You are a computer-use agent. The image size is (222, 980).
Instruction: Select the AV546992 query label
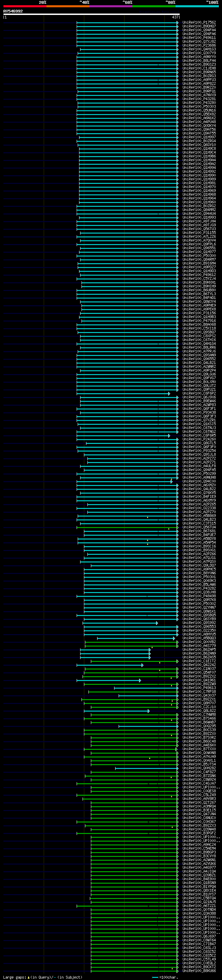(13, 11)
